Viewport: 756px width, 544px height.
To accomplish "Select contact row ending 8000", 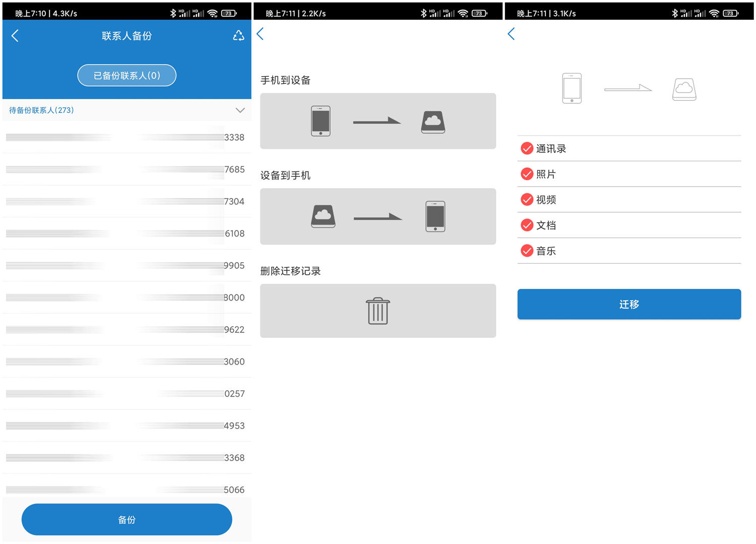I will point(127,297).
